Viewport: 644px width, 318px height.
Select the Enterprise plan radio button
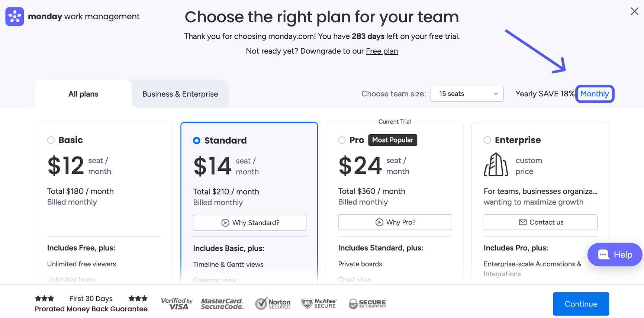point(487,140)
